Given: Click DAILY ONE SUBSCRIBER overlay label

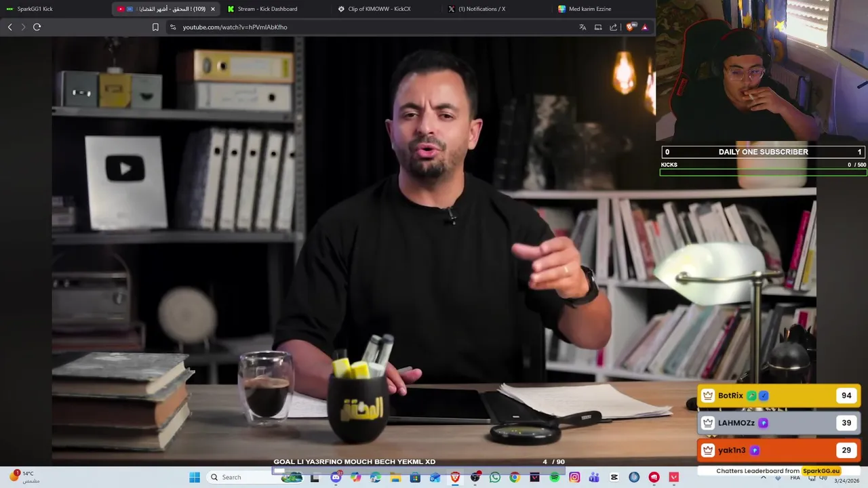Looking at the screenshot, I should tap(763, 152).
